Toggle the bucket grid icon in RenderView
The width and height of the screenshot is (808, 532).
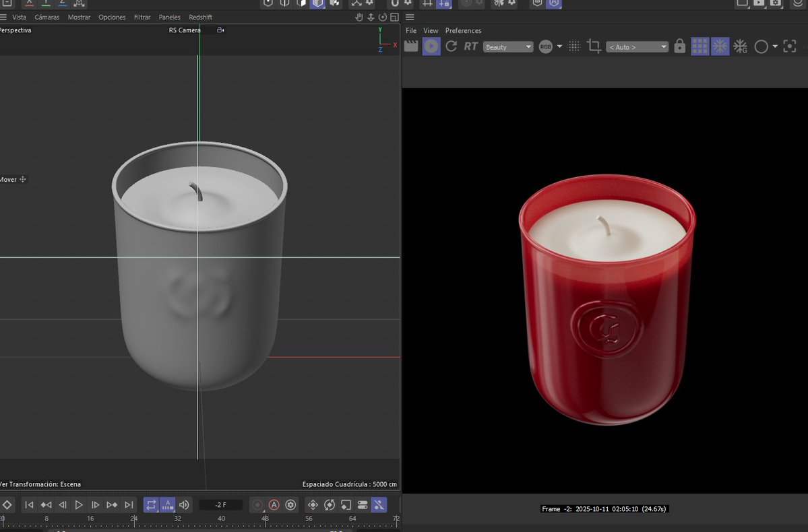700,46
